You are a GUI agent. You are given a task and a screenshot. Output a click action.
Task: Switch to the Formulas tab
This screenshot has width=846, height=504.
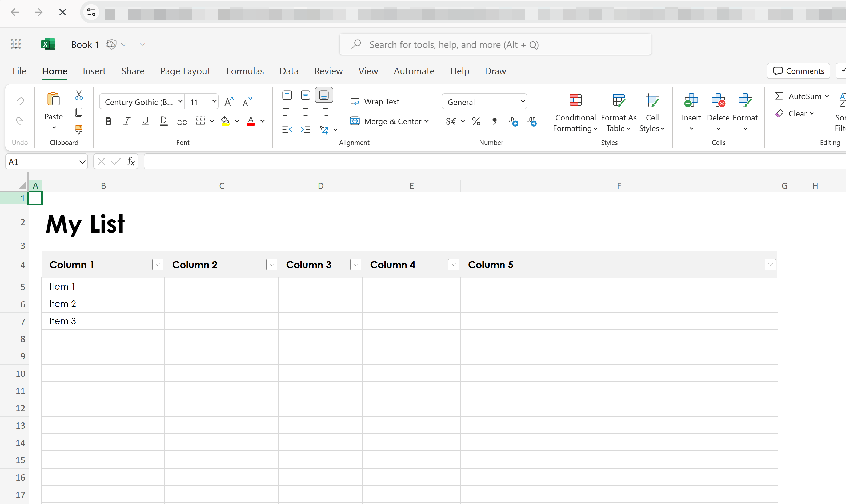245,71
